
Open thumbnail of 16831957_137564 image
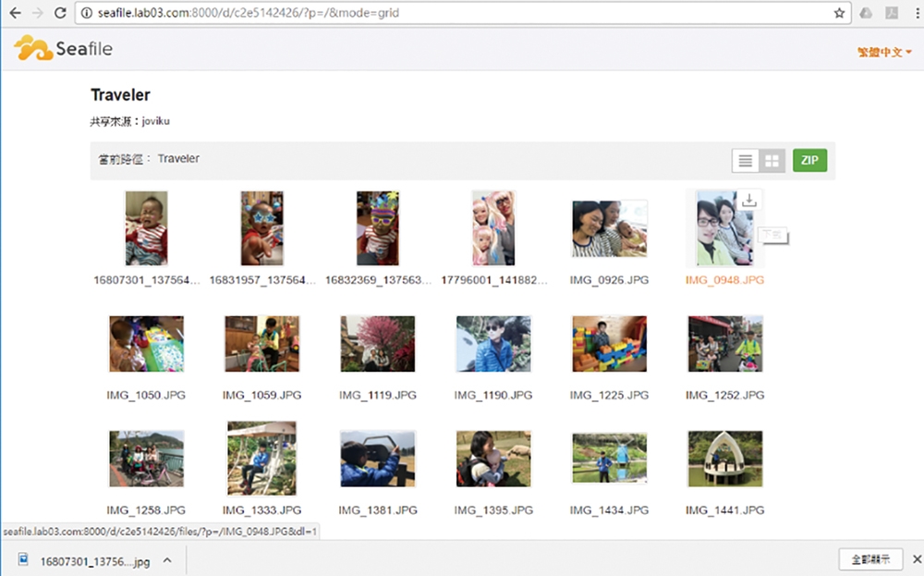(x=262, y=228)
